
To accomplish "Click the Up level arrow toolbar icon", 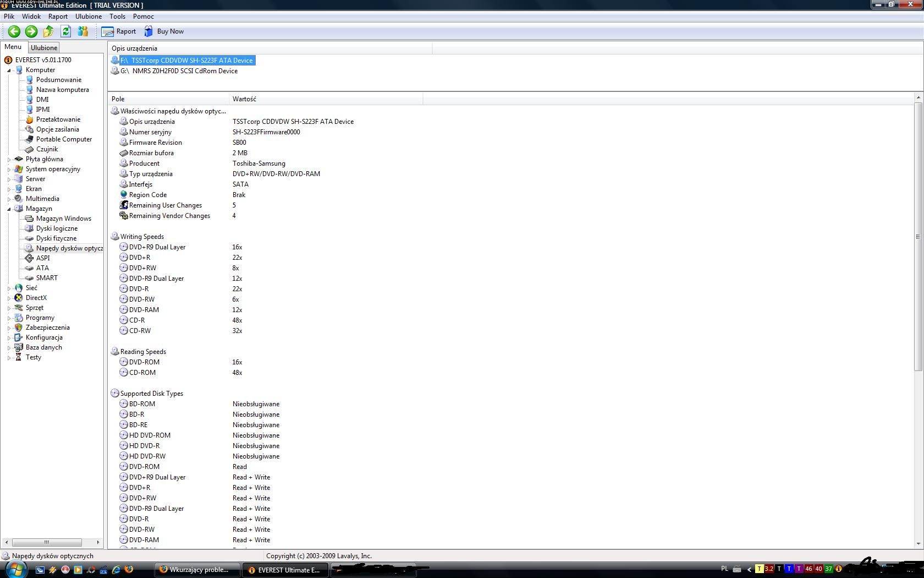I will click(x=48, y=31).
